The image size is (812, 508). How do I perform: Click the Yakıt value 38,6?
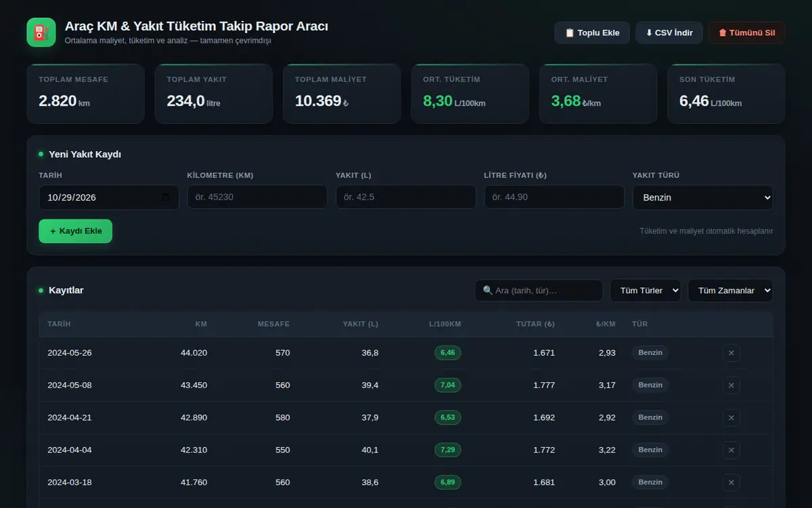pos(370,483)
